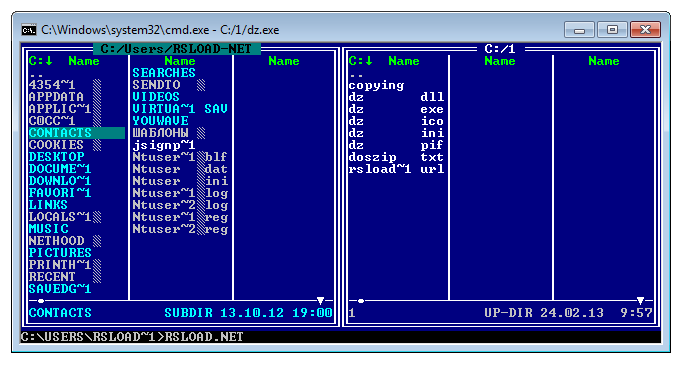Select the copying file in right panel
The height and width of the screenshot is (366, 685).
click(376, 85)
